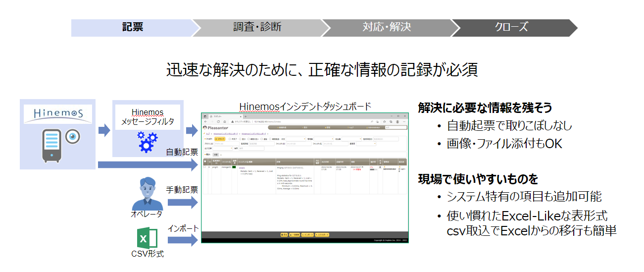Click the 監視詳細 filter input

(262, 144)
